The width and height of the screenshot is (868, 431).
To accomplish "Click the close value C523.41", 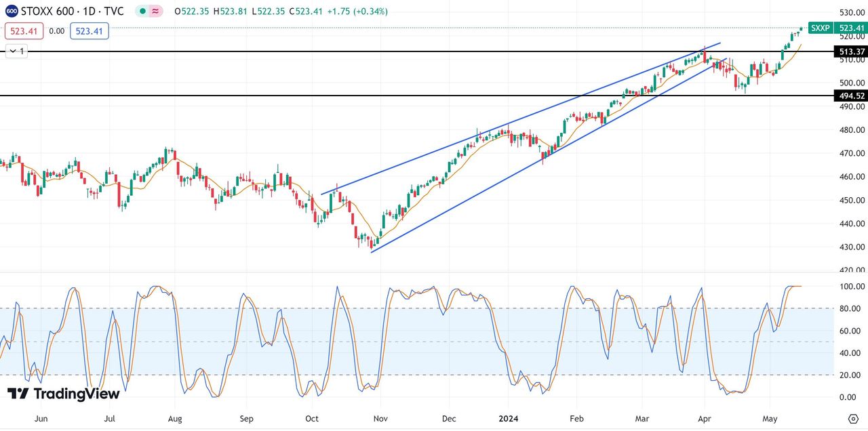I will (x=306, y=12).
